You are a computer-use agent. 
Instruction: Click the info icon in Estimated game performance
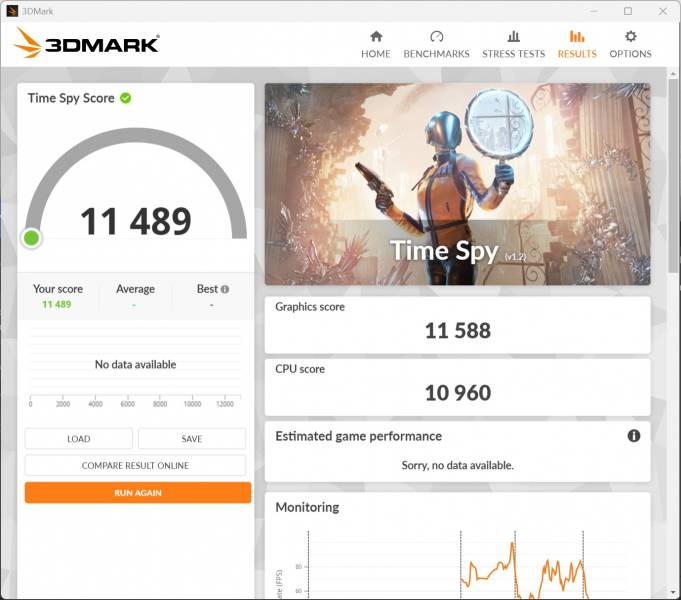pos(634,436)
